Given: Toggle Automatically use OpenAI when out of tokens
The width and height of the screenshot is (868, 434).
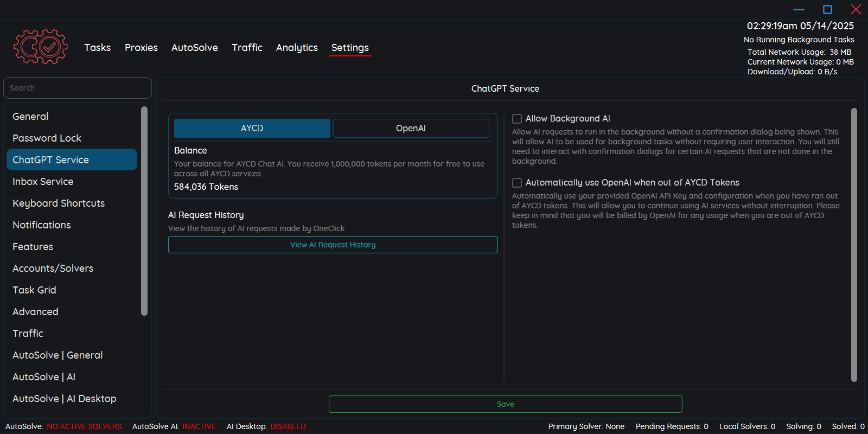Looking at the screenshot, I should [517, 183].
